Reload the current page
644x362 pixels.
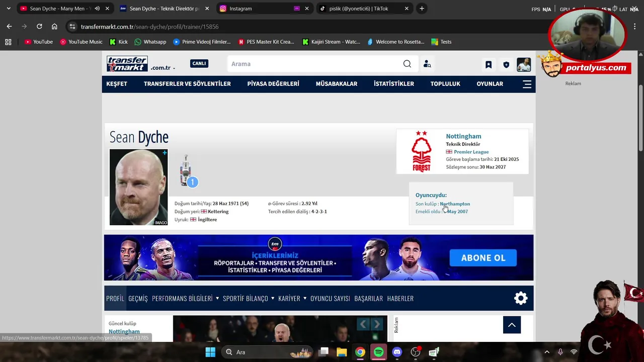(x=39, y=26)
